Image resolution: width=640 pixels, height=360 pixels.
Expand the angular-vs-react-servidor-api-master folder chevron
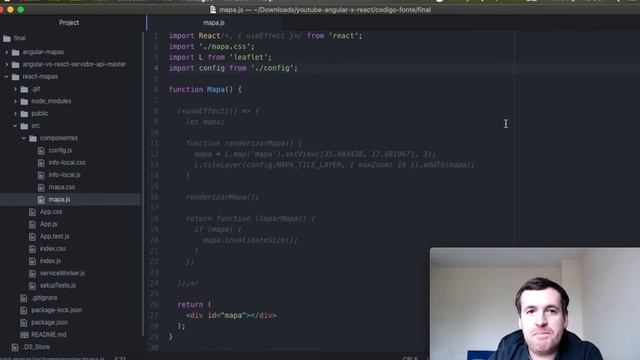(x=7, y=64)
